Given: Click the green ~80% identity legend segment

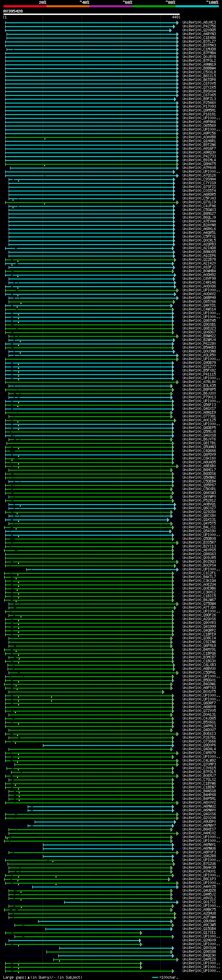Looking at the screenshot, I should [x=154, y=6].
